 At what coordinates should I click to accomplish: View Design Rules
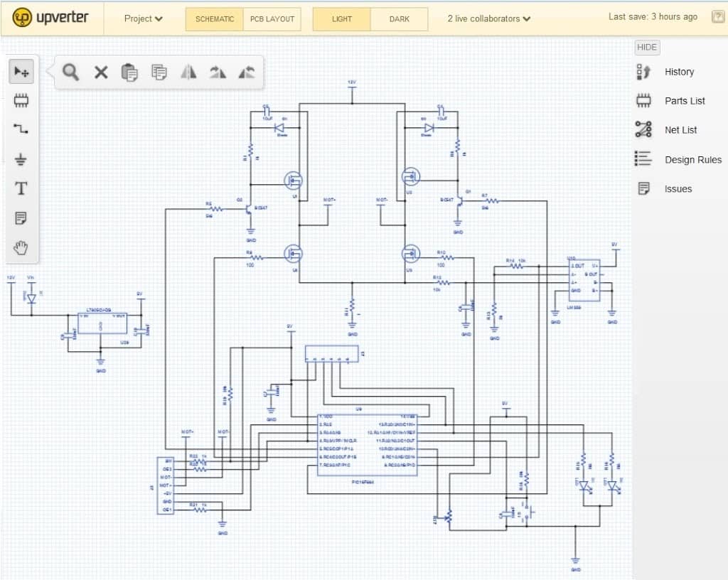(x=693, y=159)
